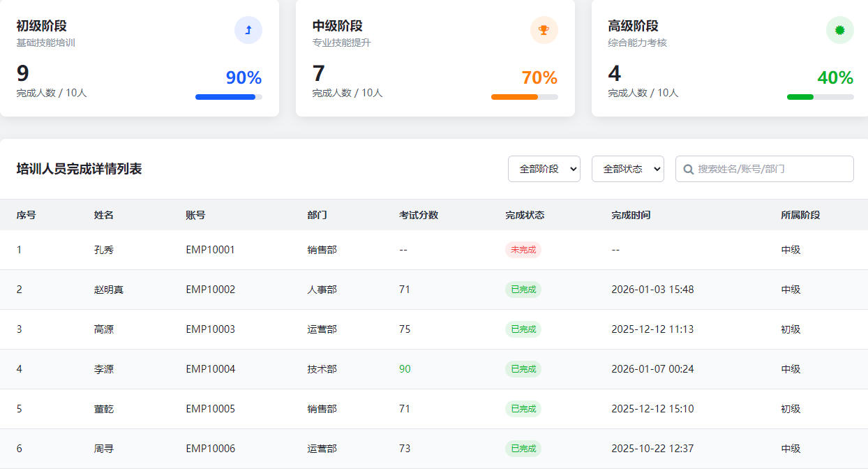
Task: Click the 完成时间 column header
Action: 631,215
